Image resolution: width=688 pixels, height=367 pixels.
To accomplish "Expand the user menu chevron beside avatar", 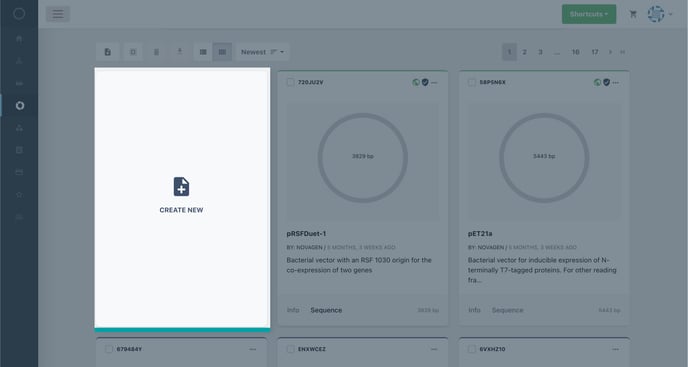I will tap(670, 14).
